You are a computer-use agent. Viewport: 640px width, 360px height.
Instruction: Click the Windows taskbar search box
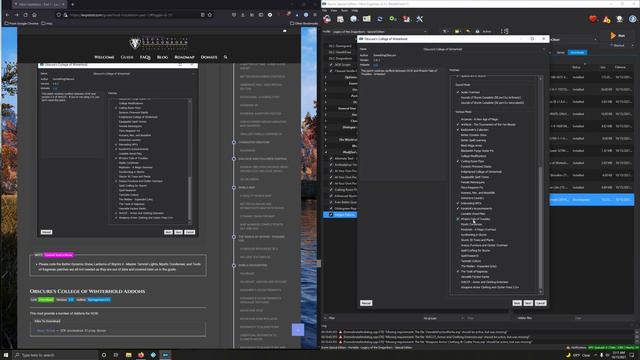pyautogui.click(x=55, y=355)
